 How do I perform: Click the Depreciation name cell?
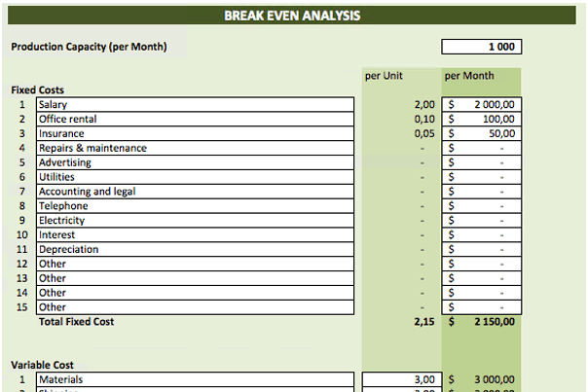(195, 249)
